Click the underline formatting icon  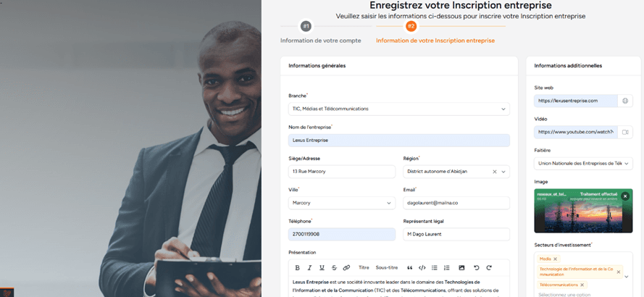click(x=322, y=267)
